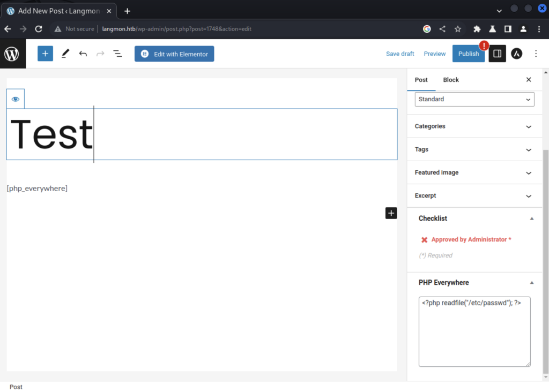Click the Post breadcrumb in footer
Image resolution: width=549 pixels, height=392 pixels.
(16, 387)
